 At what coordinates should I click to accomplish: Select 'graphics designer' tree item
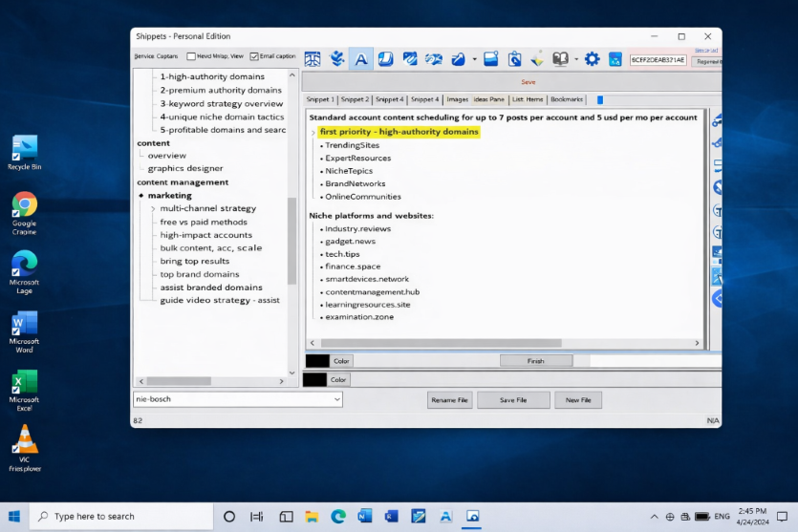[x=185, y=168]
